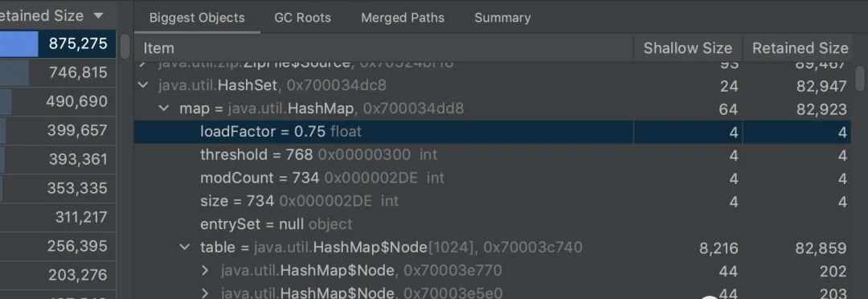
Task: Select the loadFactor = 0.75 row
Action: [x=493, y=132]
